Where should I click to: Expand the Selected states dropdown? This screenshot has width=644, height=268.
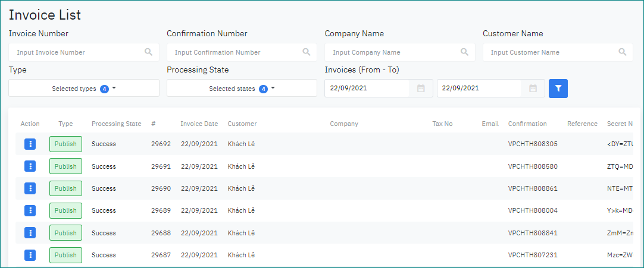click(x=242, y=89)
